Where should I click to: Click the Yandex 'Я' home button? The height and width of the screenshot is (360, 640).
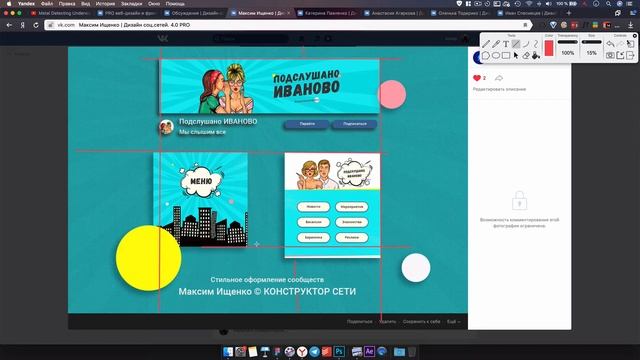pyautogui.click(x=22, y=25)
